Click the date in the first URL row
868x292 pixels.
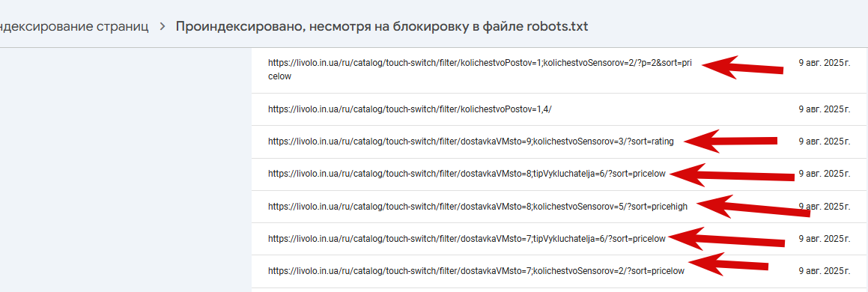(825, 63)
